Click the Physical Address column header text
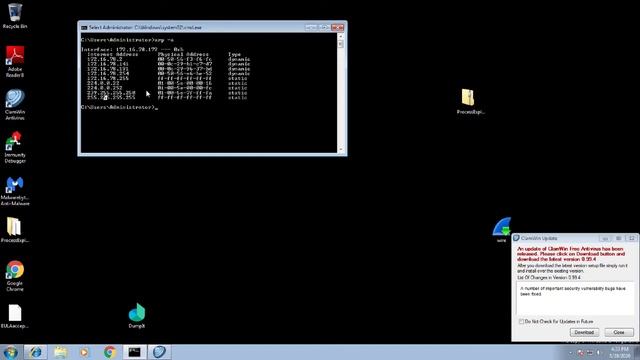Image resolution: width=640 pixels, height=360 pixels. click(x=183, y=54)
